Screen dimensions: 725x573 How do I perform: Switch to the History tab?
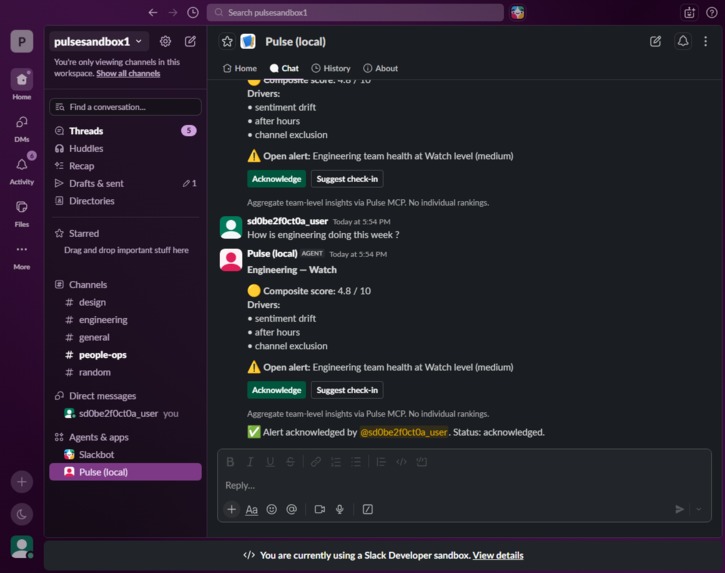click(x=331, y=68)
